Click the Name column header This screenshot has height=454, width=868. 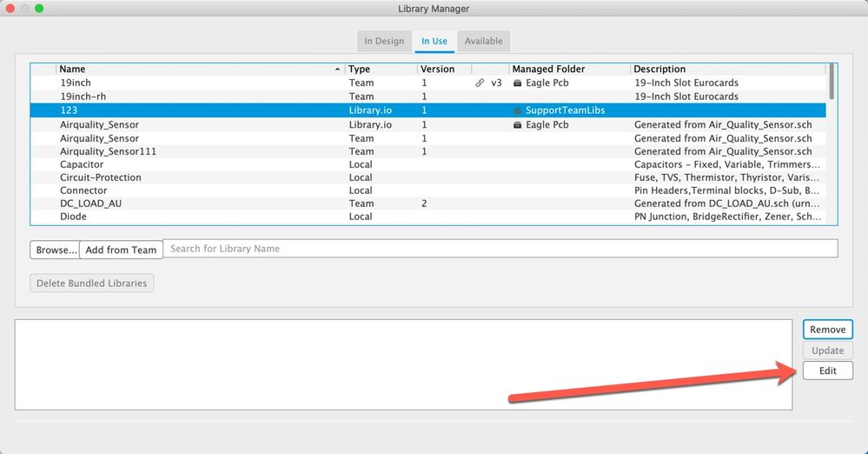coord(199,70)
